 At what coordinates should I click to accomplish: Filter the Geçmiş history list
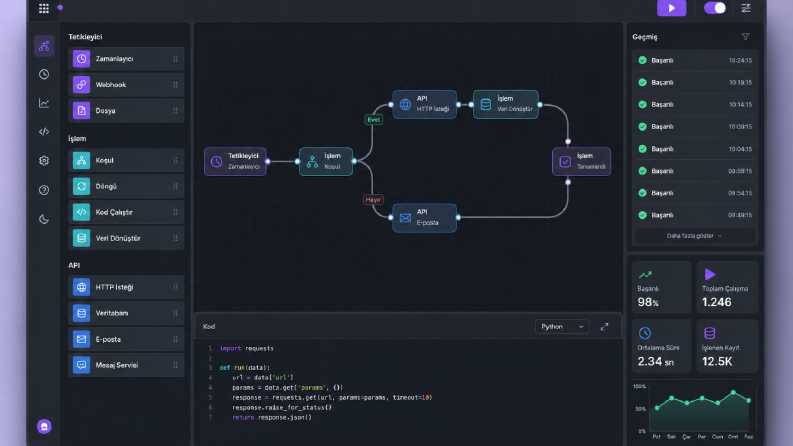pyautogui.click(x=745, y=37)
